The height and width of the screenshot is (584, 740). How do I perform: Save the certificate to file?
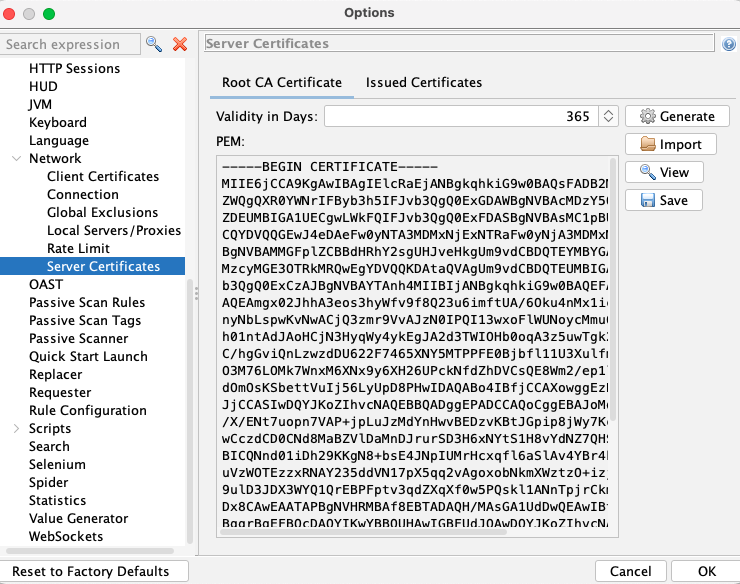(664, 200)
